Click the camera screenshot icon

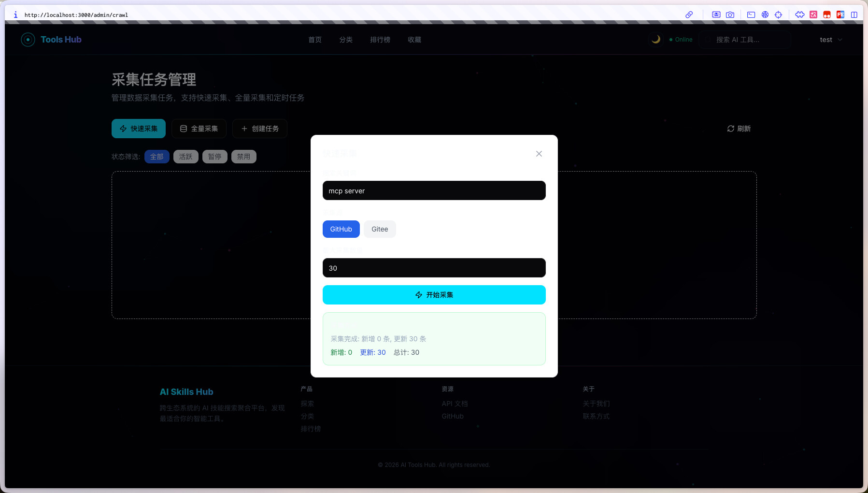coord(730,15)
